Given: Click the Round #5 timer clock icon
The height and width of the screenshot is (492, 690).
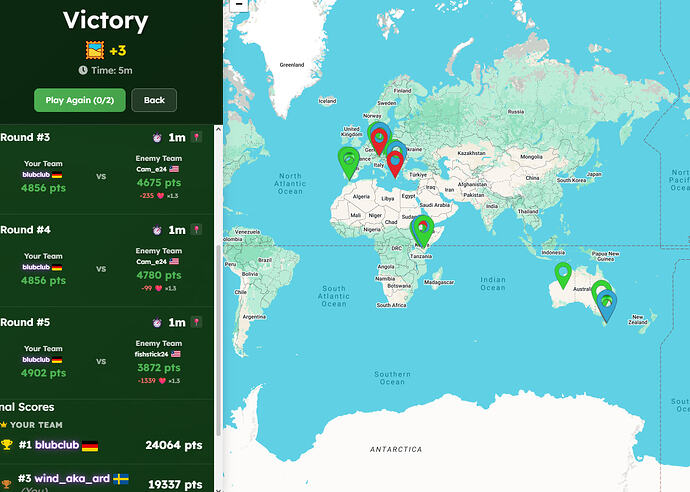Looking at the screenshot, I should tap(157, 322).
